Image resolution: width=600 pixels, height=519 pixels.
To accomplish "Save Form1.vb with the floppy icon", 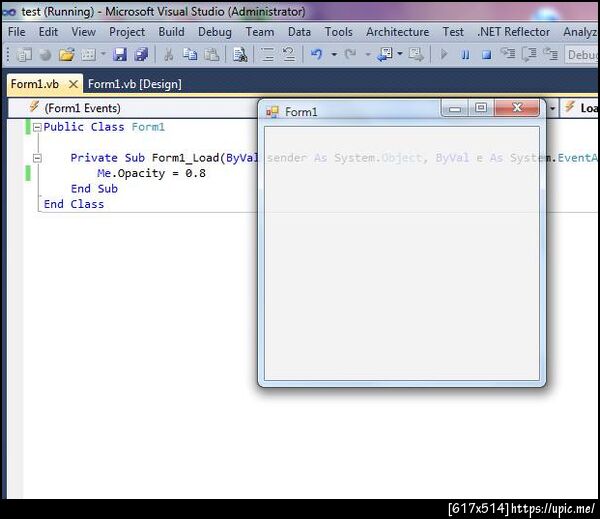I will coord(120,55).
